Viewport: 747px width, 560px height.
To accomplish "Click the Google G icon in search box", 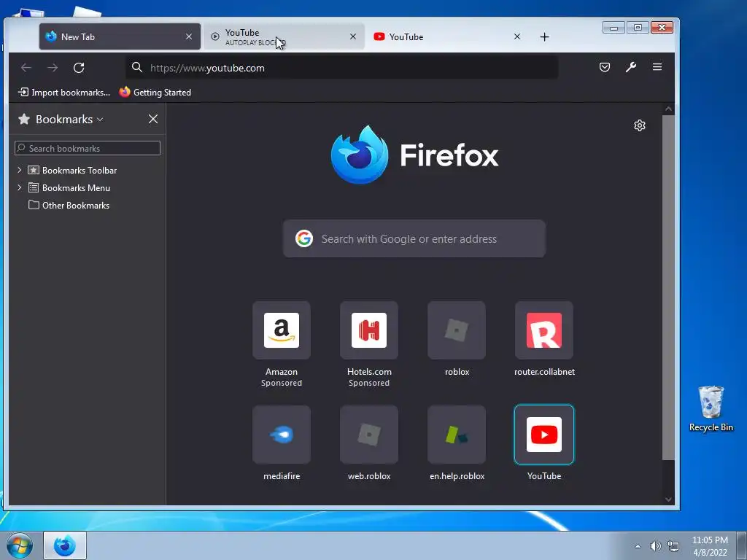I will click(x=304, y=238).
